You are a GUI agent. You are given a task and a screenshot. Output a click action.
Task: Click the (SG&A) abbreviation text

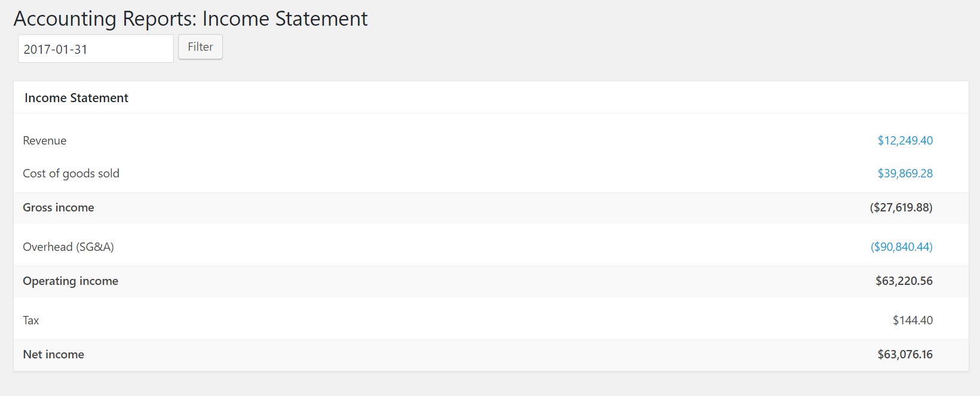point(94,247)
